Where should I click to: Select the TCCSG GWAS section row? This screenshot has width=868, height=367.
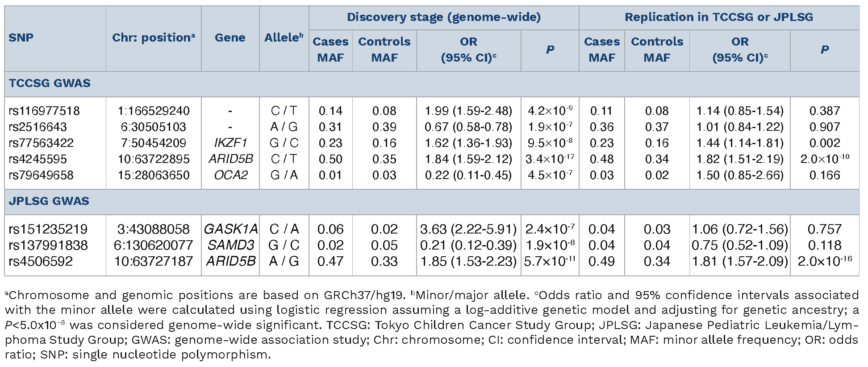(50, 83)
